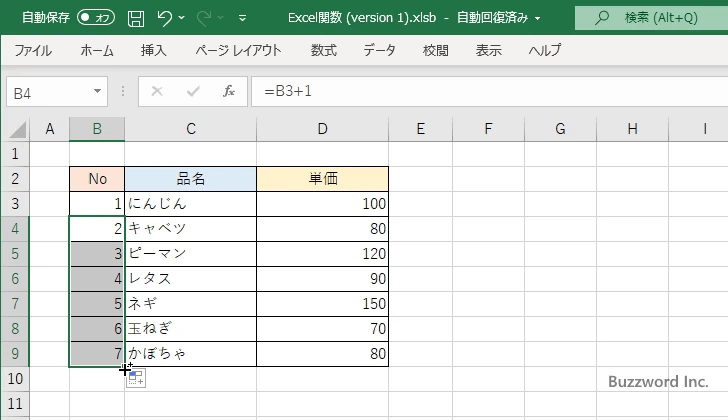The width and height of the screenshot is (728, 420).
Task: Select row 3 header
Action: [15, 204]
